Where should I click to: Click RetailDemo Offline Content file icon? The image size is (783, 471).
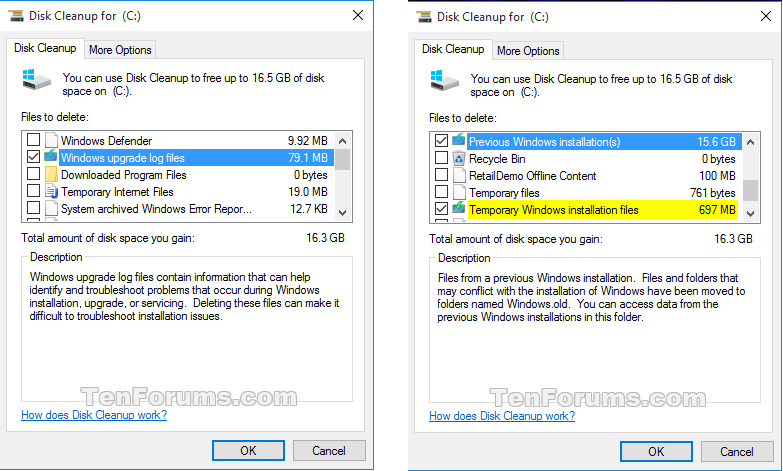point(459,175)
